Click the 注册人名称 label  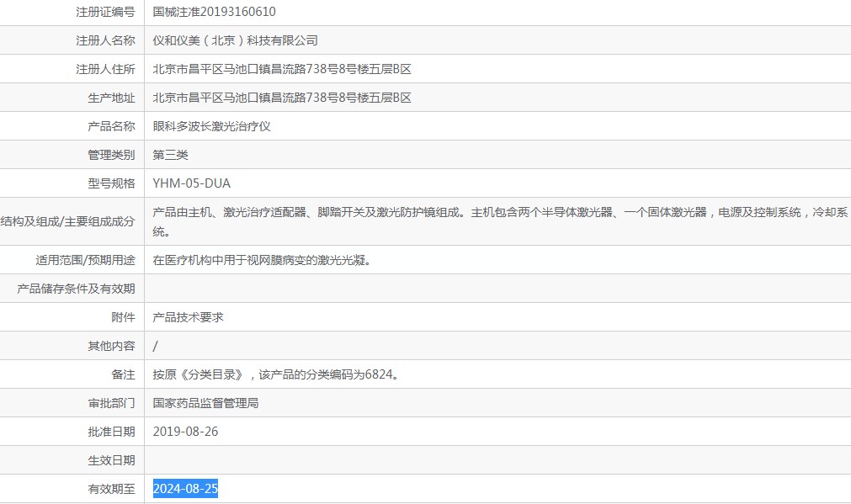(x=105, y=40)
